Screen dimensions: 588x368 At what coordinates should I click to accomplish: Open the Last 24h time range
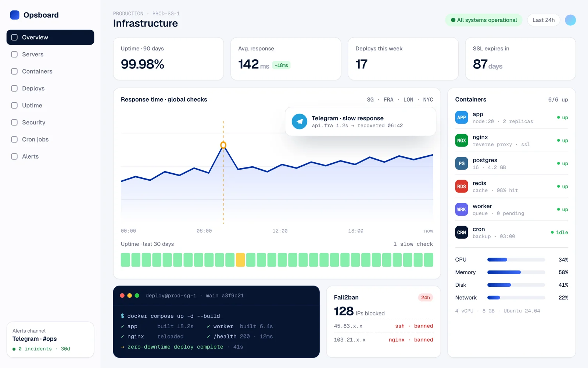coord(544,20)
